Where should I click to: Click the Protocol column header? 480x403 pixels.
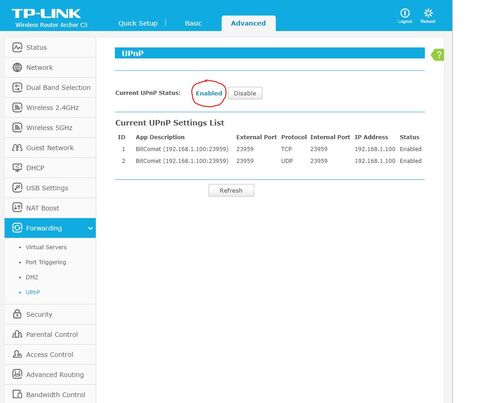click(294, 137)
